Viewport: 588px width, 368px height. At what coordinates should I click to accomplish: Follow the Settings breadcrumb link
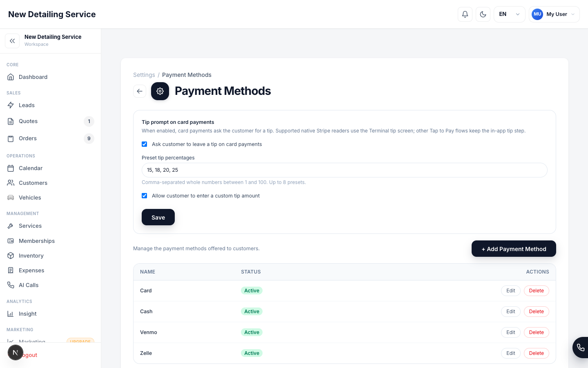(x=144, y=75)
